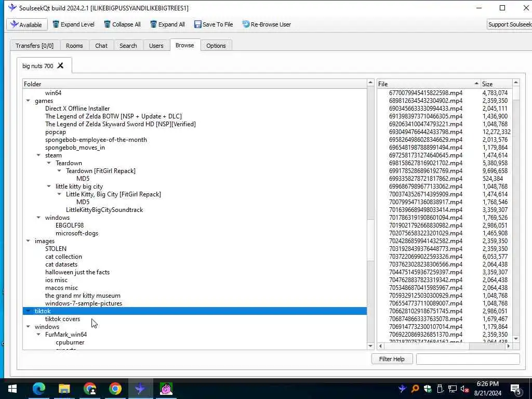Switch to the Options tab
532x399 pixels.
coord(216,46)
